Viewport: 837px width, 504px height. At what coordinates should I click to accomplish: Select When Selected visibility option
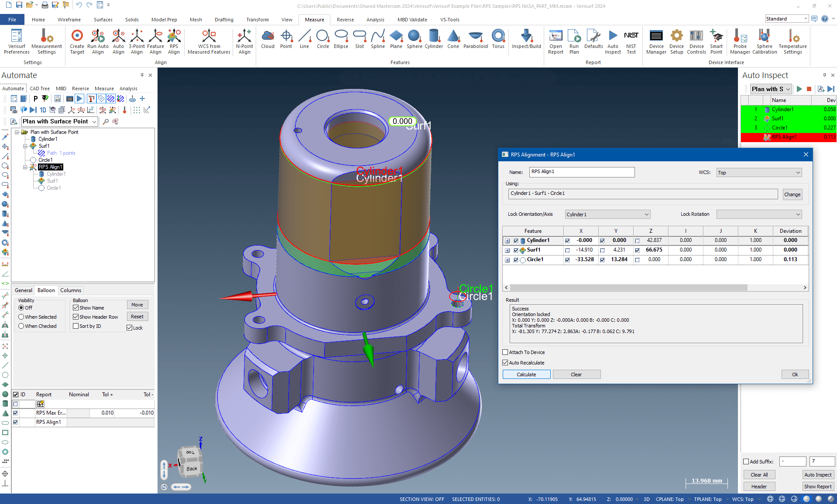[x=21, y=317]
